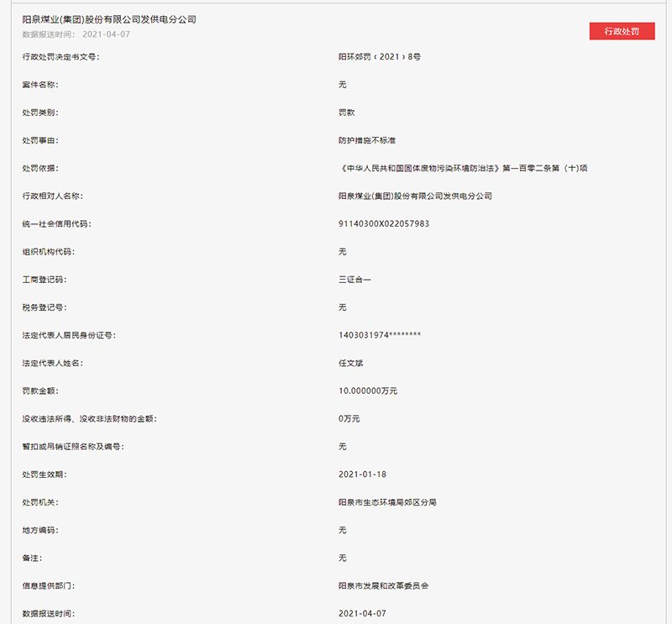Click the label 地方编码
Image resolution: width=672 pixels, height=624 pixels.
click(40, 530)
